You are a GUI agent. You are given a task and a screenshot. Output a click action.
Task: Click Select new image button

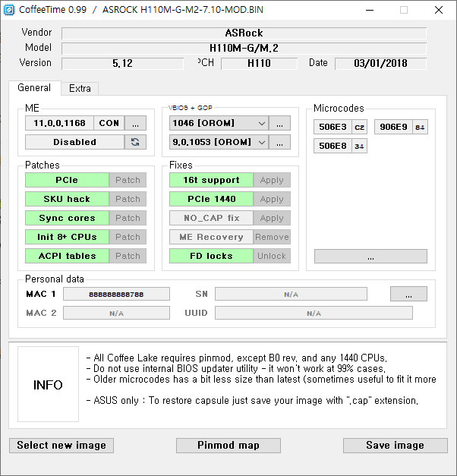(61, 446)
